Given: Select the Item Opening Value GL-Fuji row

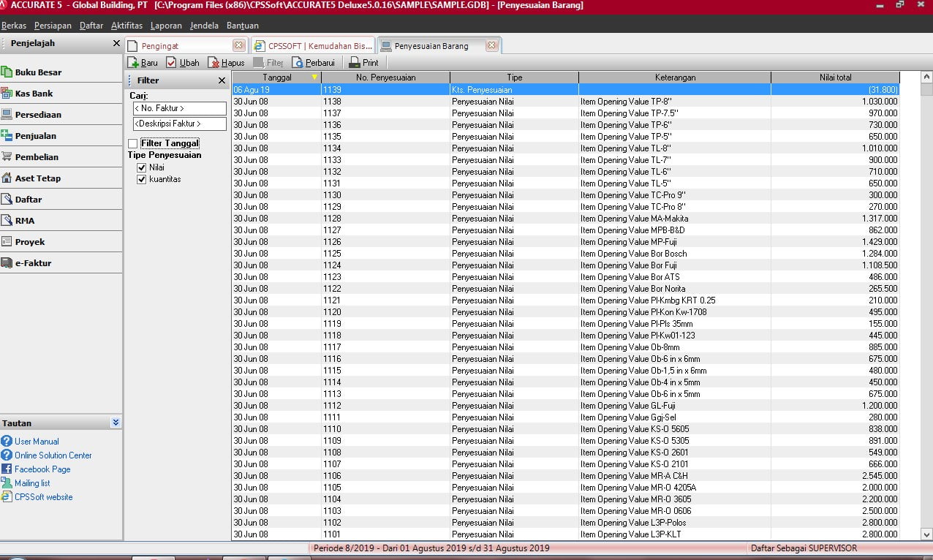Looking at the screenshot, I should (x=565, y=405).
